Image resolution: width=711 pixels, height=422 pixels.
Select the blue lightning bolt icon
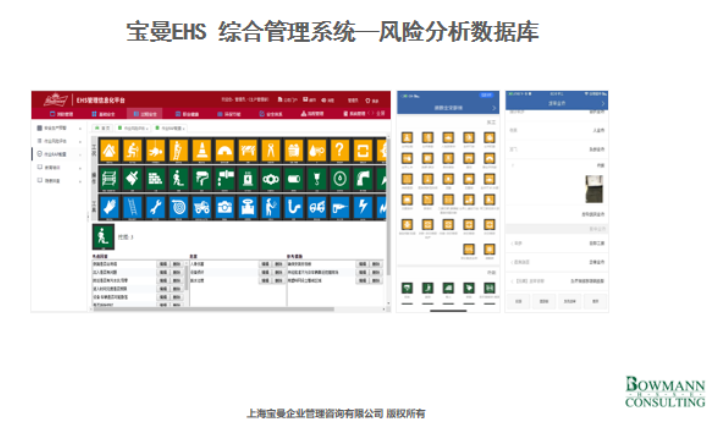362,208
